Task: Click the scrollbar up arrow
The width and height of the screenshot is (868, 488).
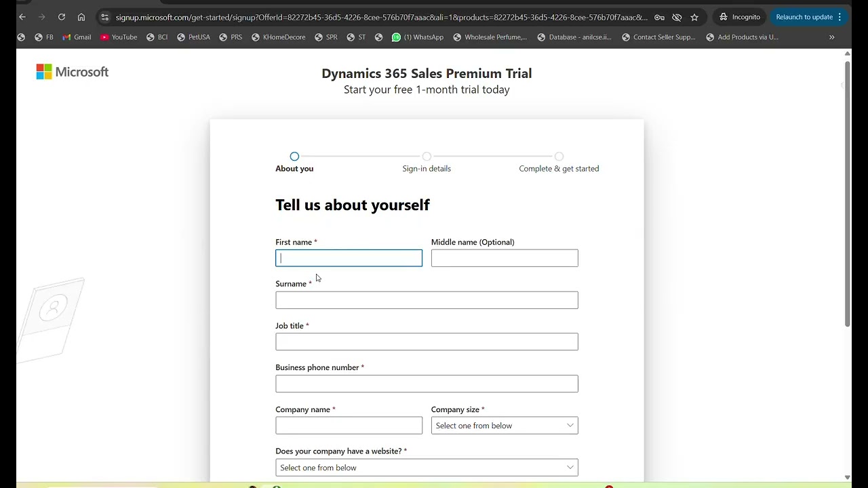Action: click(847, 54)
